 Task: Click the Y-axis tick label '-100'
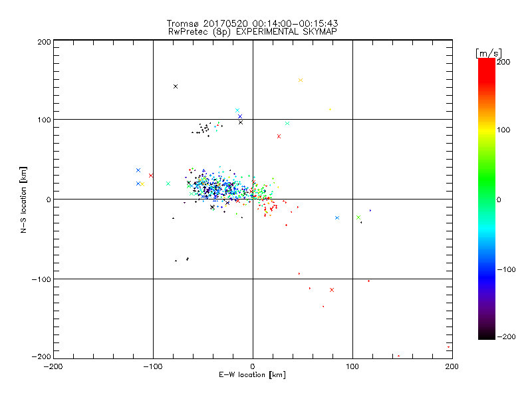pos(41,279)
